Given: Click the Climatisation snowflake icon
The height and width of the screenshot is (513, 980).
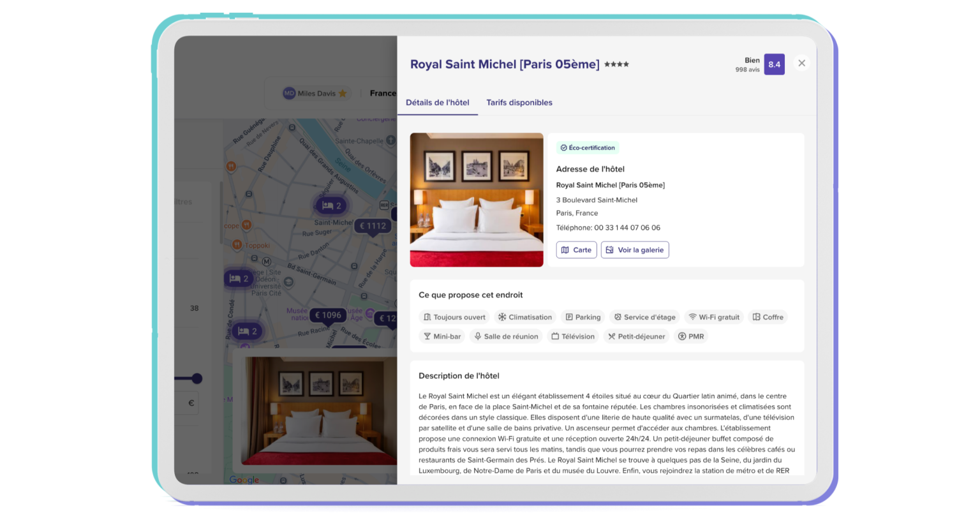Looking at the screenshot, I should click(502, 317).
